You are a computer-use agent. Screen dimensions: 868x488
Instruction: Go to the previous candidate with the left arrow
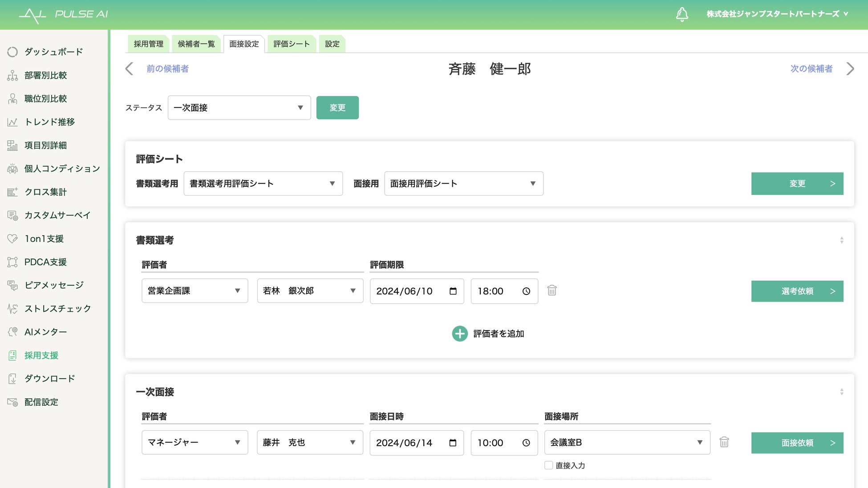coord(130,69)
